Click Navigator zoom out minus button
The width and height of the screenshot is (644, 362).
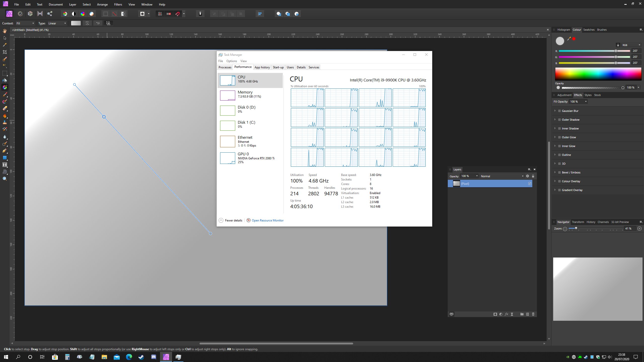(x=565, y=229)
